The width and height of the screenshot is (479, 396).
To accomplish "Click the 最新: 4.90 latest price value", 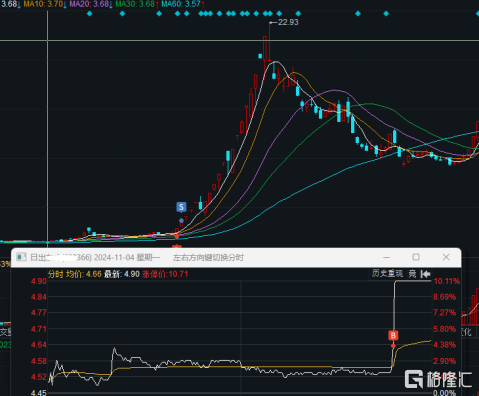I will (122, 274).
